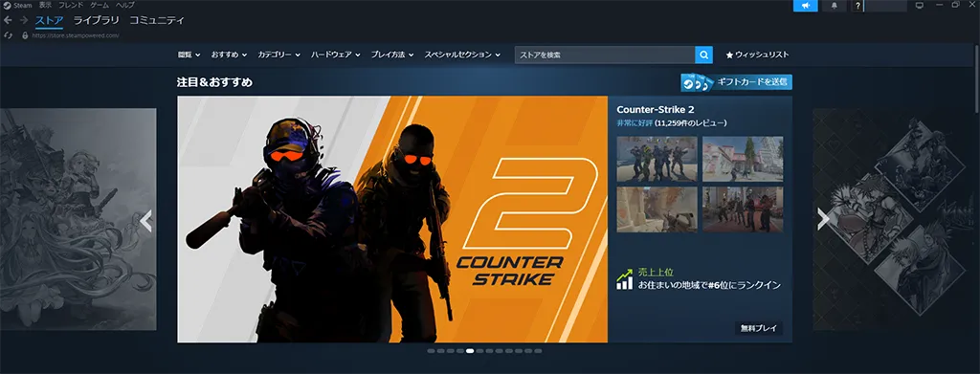The height and width of the screenshot is (374, 980).
Task: Click the store search magnifier button
Action: [x=703, y=55]
